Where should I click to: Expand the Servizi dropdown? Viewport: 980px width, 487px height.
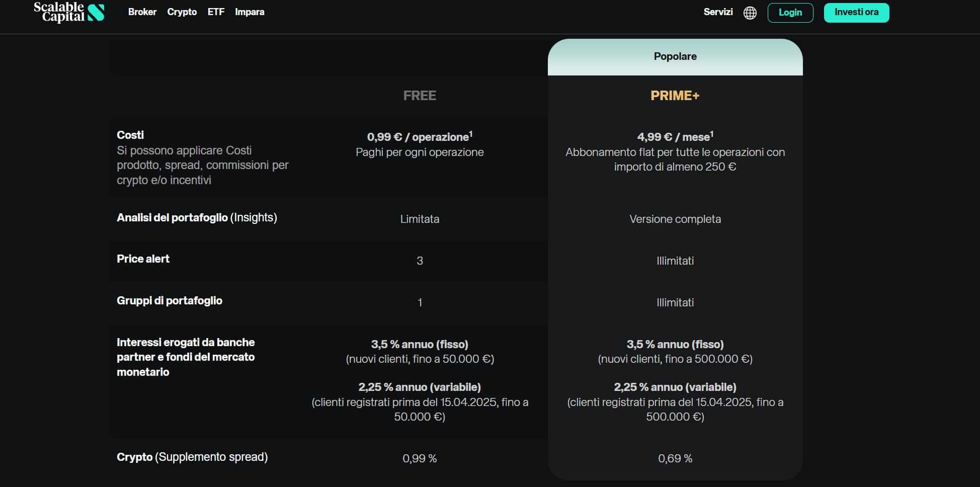coord(718,12)
